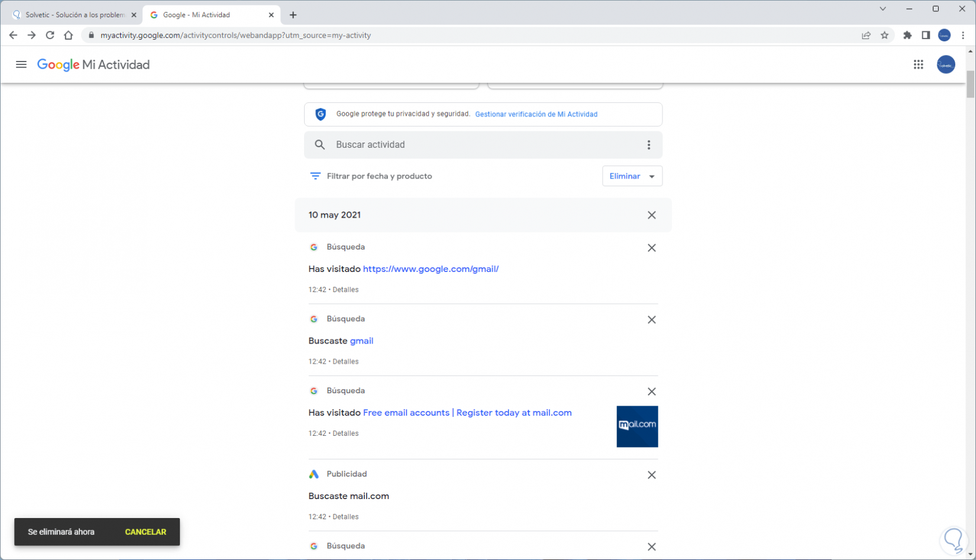The width and height of the screenshot is (976, 560).
Task: Click the Google Ads Publicidad icon
Action: [314, 474]
